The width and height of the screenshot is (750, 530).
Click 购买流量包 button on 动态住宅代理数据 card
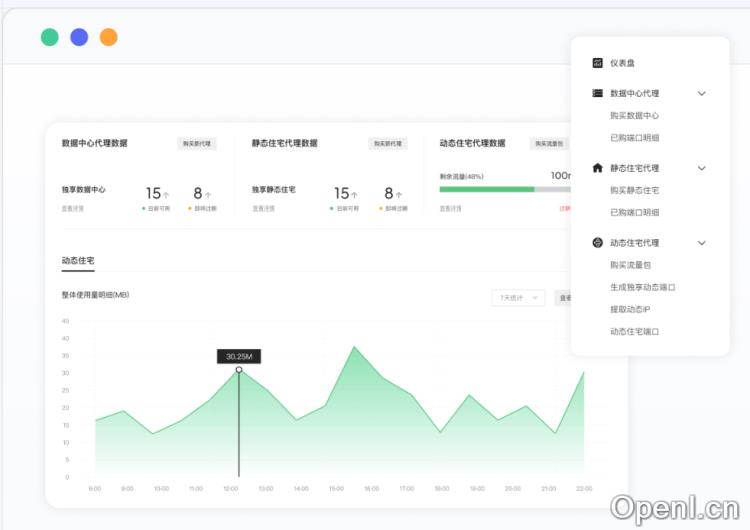pos(549,144)
